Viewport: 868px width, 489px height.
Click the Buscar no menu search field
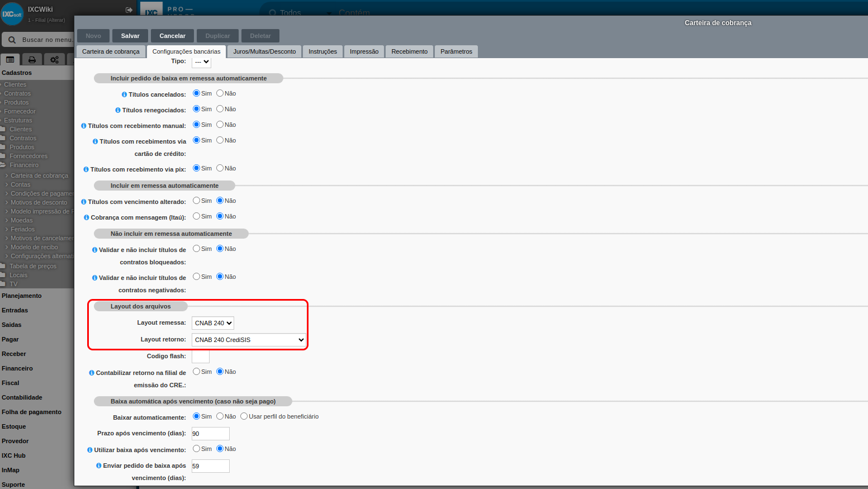(x=47, y=40)
